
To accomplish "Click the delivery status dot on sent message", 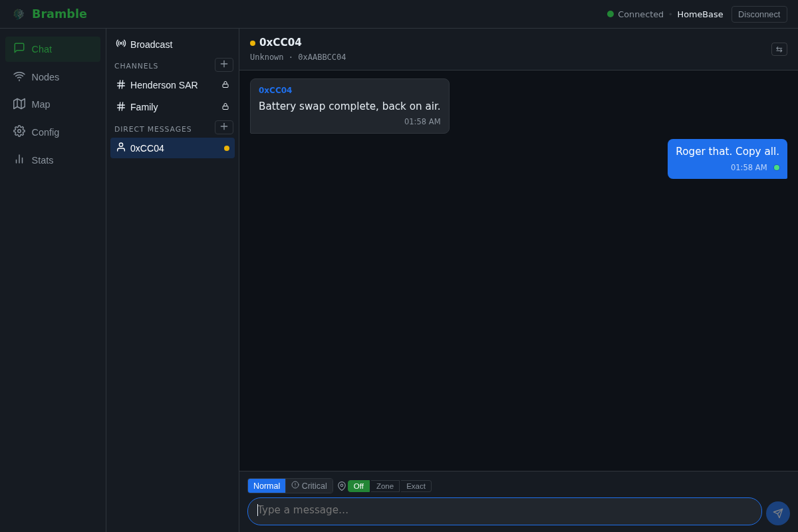I will (777, 168).
